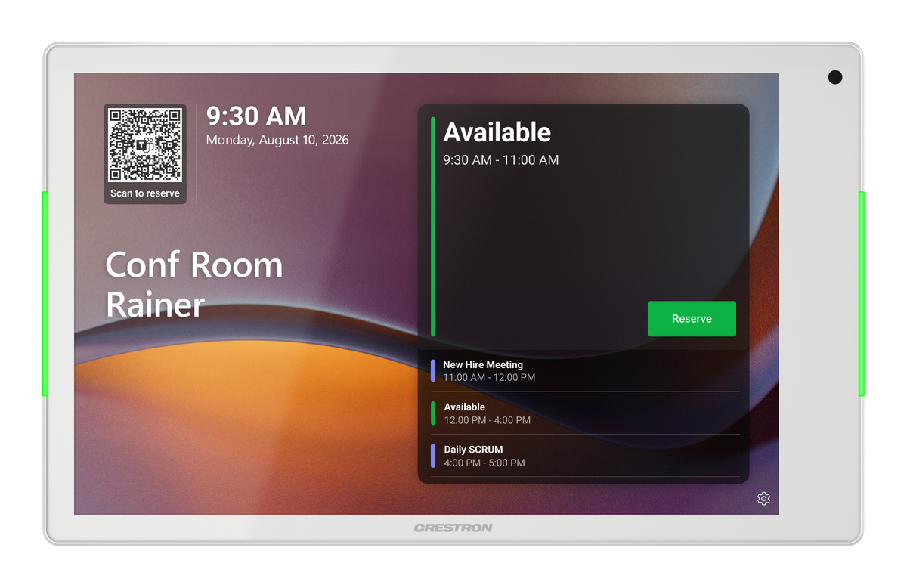Tap the 9:30 AM clock display
This screenshot has width=907, height=588.
[x=256, y=116]
